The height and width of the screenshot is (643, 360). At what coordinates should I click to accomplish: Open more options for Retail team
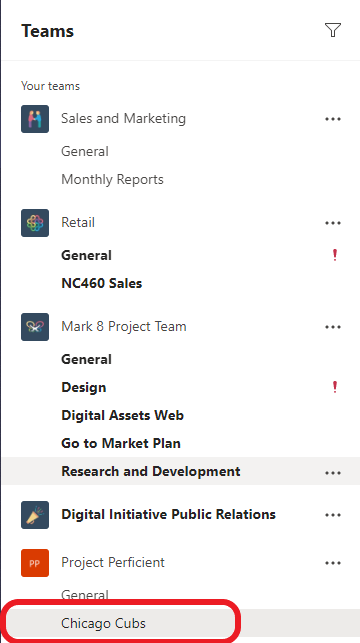[x=333, y=223]
